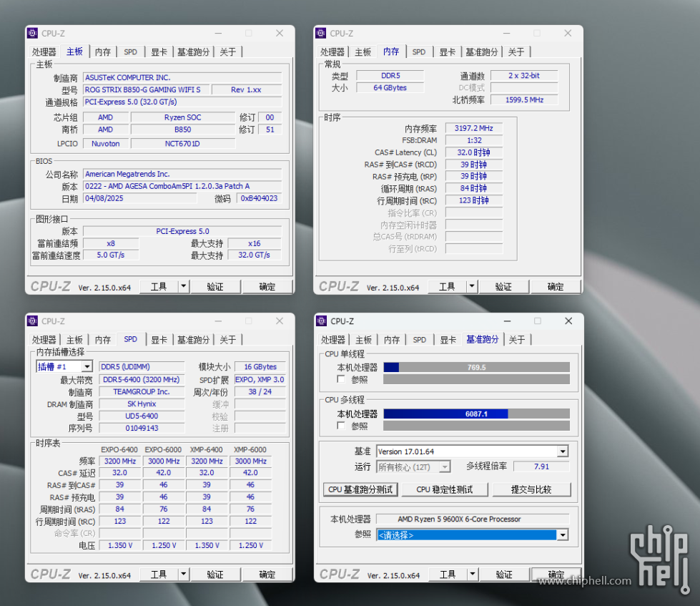Screen dimensions: 700x606
Task: Open SPD tab in the memory window
Action: point(419,52)
